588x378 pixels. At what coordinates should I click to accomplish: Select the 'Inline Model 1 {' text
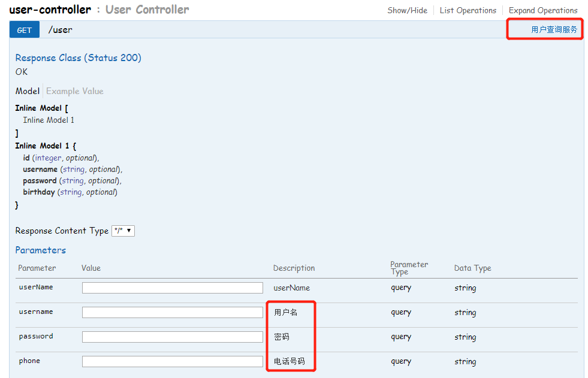click(x=46, y=146)
